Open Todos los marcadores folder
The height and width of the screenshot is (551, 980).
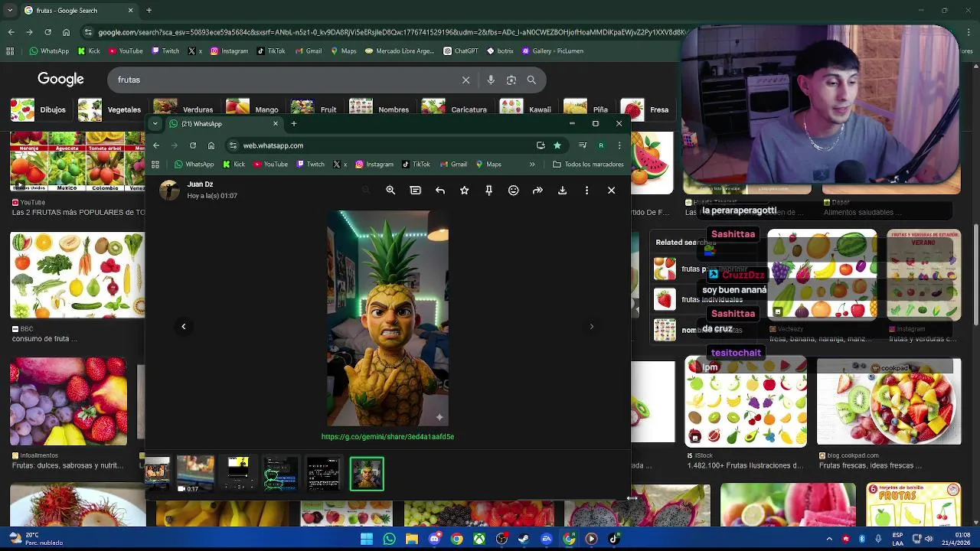[588, 164]
